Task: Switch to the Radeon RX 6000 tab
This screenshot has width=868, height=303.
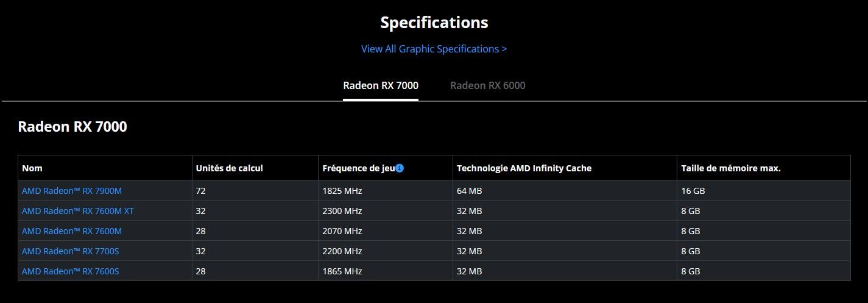Action: [487, 85]
